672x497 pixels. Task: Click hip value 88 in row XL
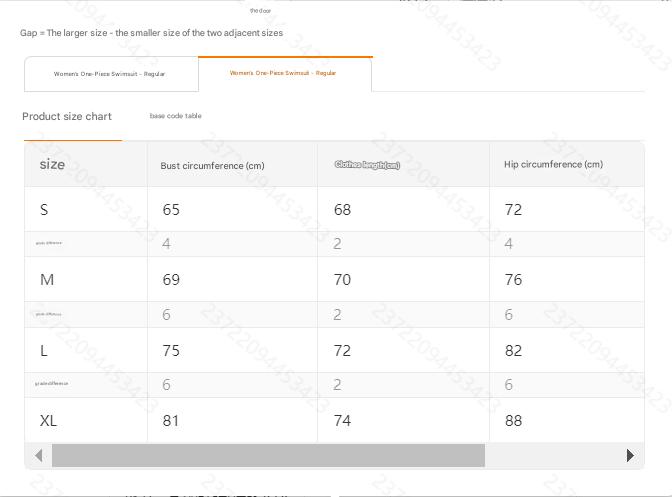513,421
